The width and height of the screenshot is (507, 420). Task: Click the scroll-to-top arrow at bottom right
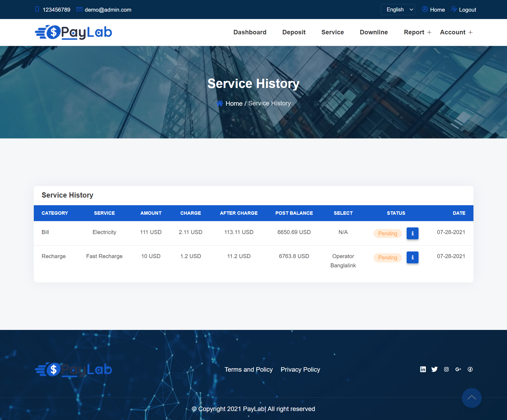(x=472, y=398)
